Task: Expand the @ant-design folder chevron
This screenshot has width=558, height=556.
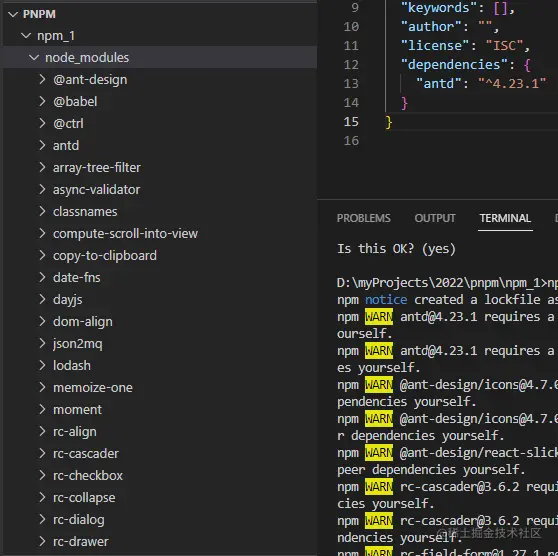Action: coord(42,79)
